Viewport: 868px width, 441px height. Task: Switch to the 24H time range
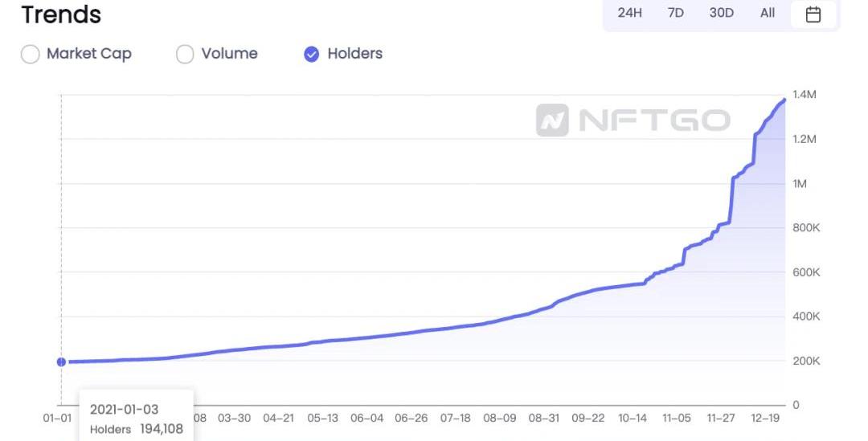click(629, 13)
